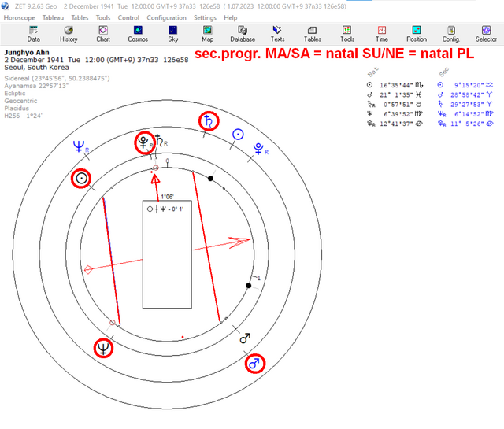Open the Texts toolbar icon
Viewport: 504px width, 429px height.
[277, 34]
